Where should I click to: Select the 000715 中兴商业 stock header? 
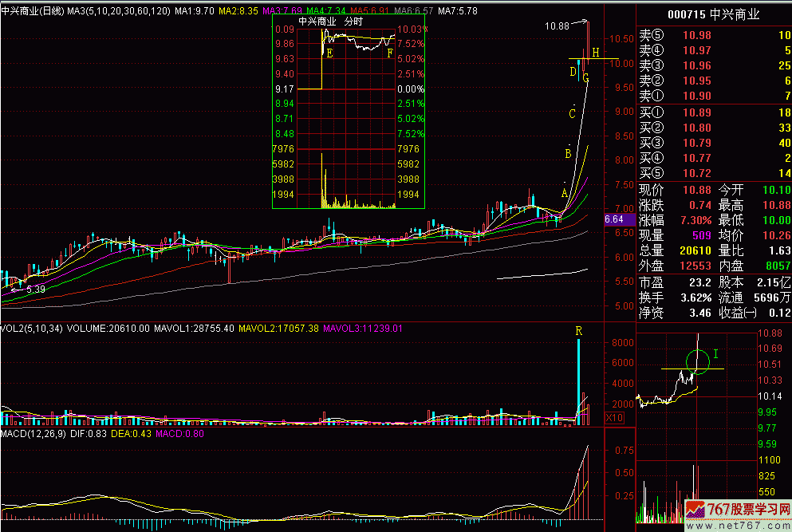click(x=713, y=14)
